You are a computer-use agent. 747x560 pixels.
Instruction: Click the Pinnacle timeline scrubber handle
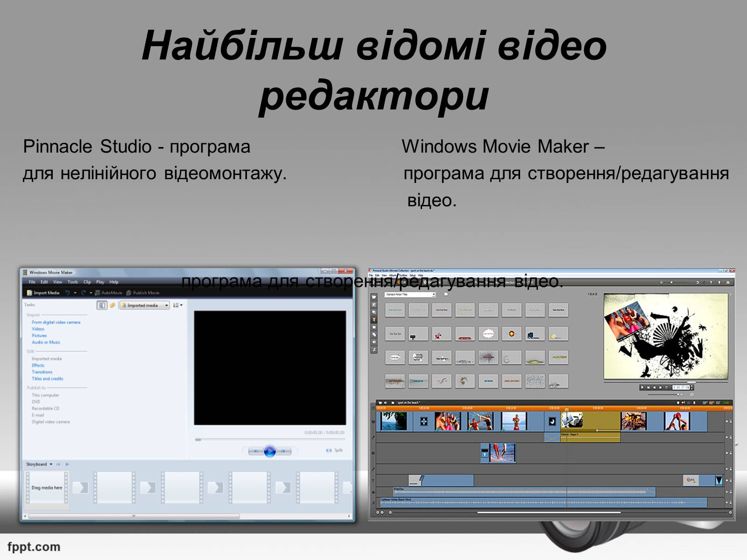pos(567,409)
